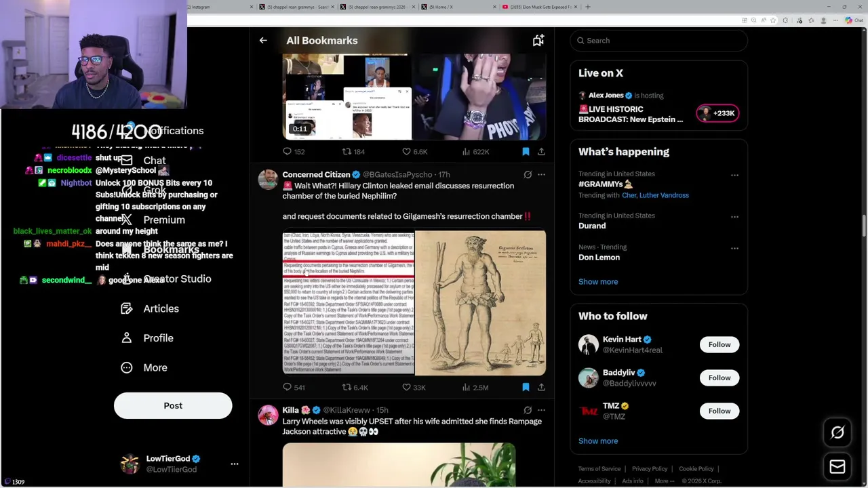The image size is (868, 488).
Task: Open the Terms of Service link
Action: [x=599, y=469]
